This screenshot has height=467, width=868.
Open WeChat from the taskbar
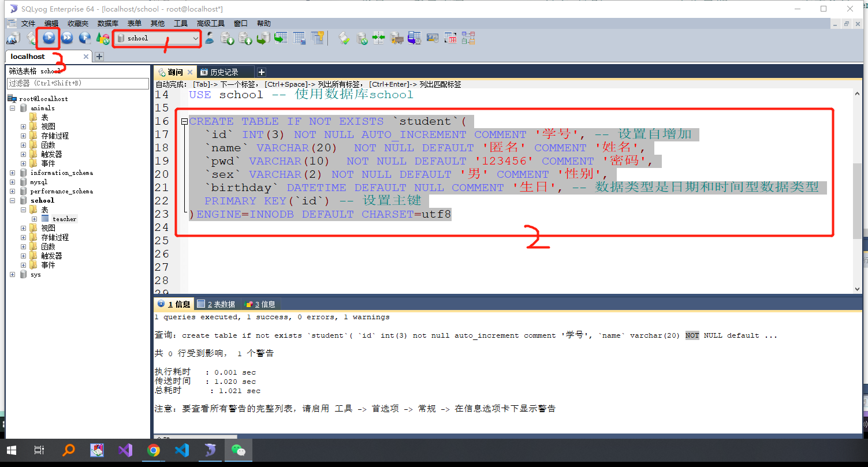238,451
